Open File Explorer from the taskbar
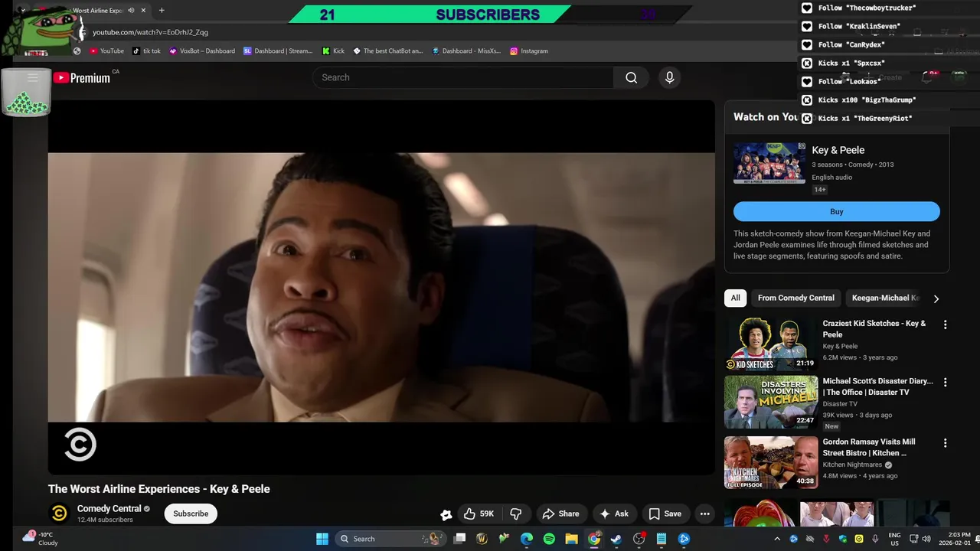Image resolution: width=980 pixels, height=551 pixels. [x=571, y=539]
